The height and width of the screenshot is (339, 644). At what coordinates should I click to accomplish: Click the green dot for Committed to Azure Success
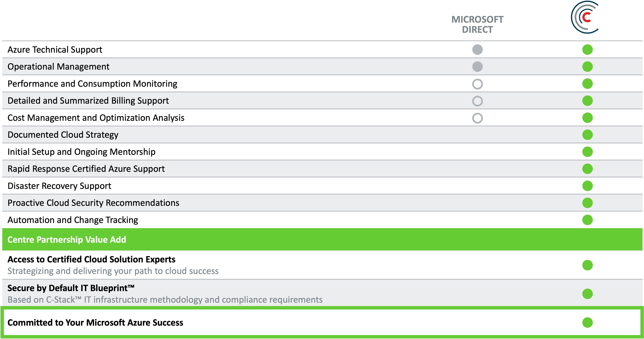coord(587,323)
